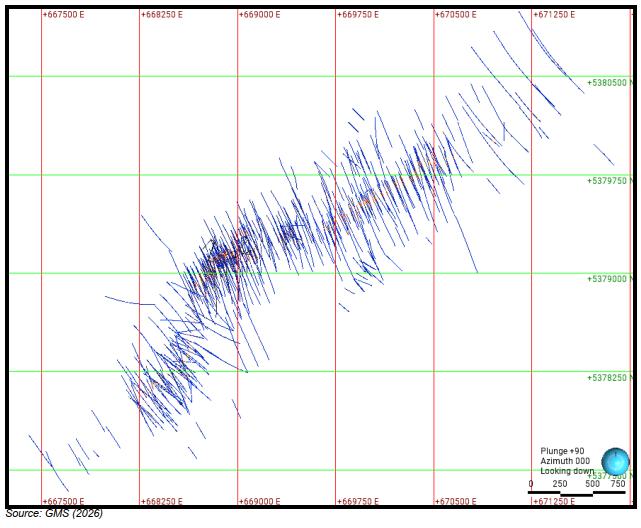641x528 pixels.
Task: Select the 'Looking down' view label
Action: (567, 471)
